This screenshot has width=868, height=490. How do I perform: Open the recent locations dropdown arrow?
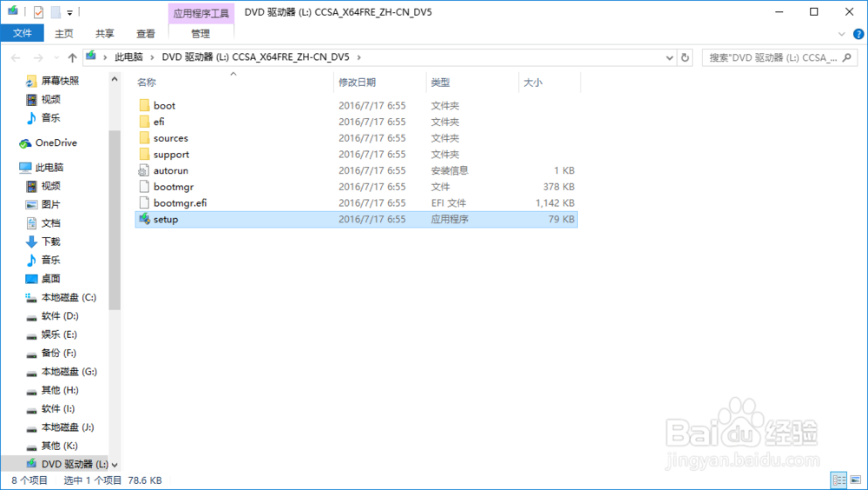(x=56, y=57)
